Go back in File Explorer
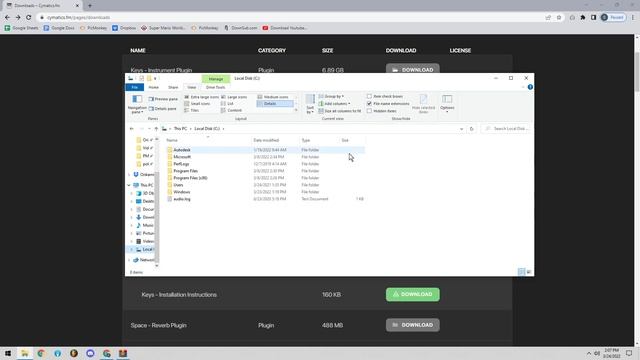640x360 pixels. click(131, 129)
